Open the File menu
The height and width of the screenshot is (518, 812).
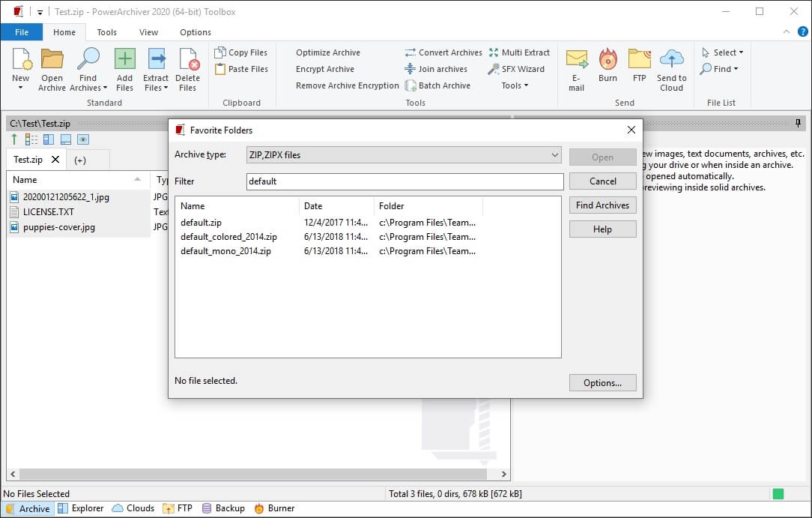(x=22, y=32)
